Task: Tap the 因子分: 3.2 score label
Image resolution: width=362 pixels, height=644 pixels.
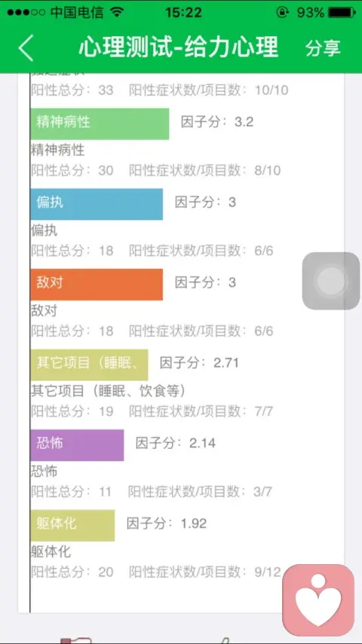Action: (217, 122)
